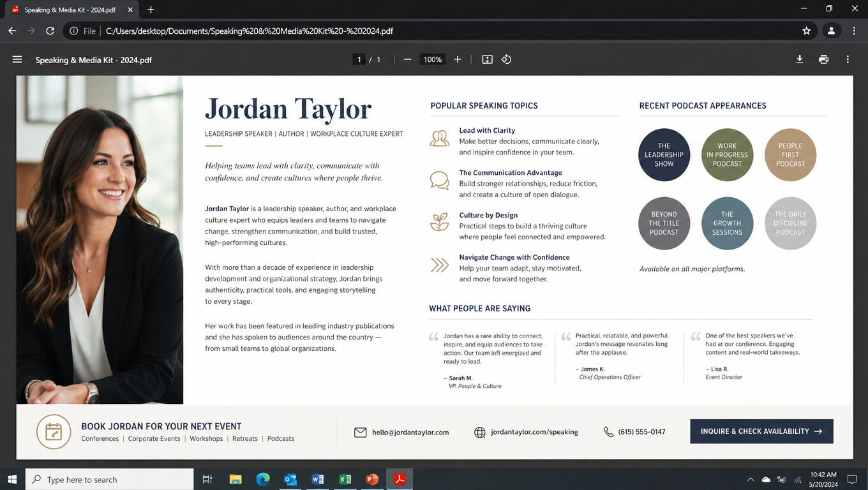The image size is (868, 490).
Task: Click the fit to page icon
Action: (488, 59)
